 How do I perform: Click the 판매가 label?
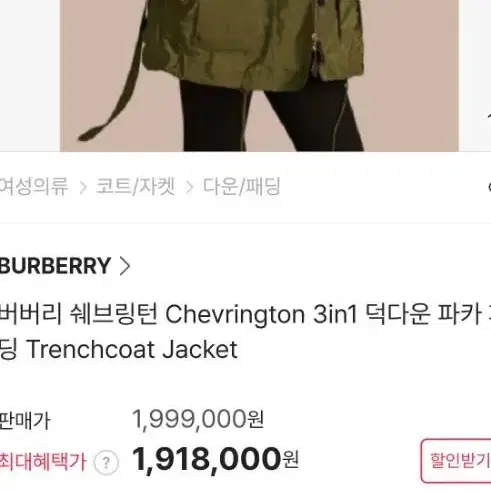[25, 421]
